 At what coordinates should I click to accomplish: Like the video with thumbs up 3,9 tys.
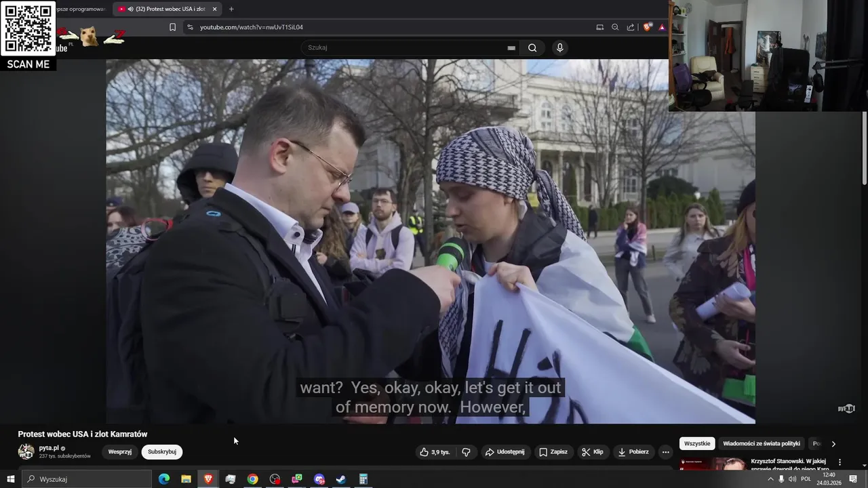(435, 452)
